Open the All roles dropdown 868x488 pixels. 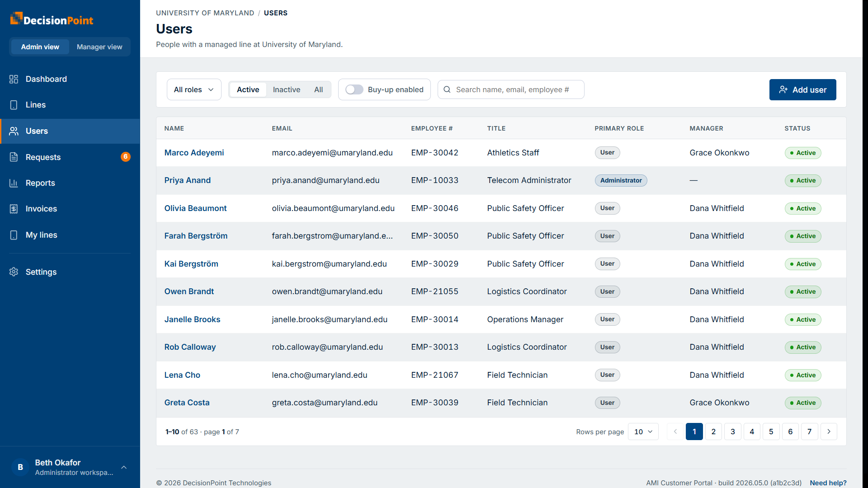coord(194,89)
